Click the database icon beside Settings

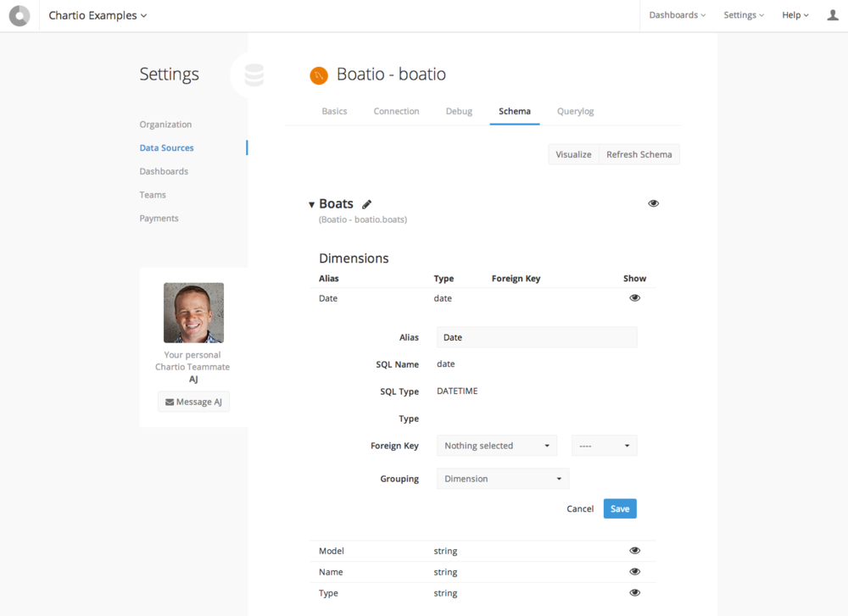(x=254, y=75)
